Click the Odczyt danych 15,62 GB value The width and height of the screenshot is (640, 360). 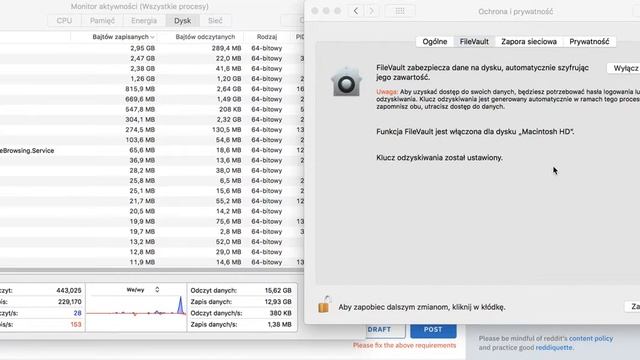coord(278,291)
